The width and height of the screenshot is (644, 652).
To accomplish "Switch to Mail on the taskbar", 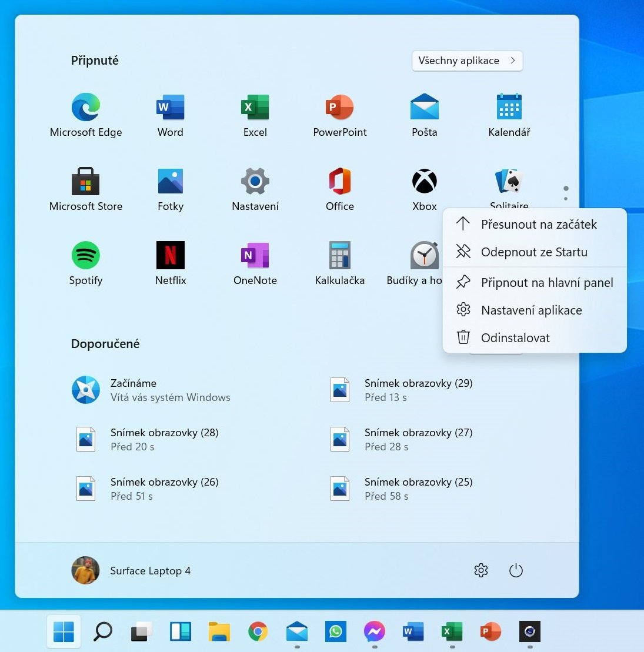I will [x=297, y=631].
